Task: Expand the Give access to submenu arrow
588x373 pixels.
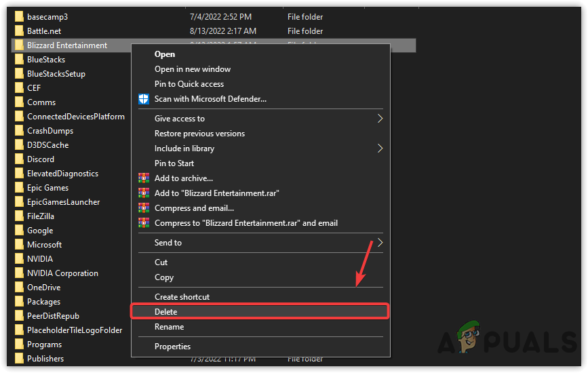Action: point(380,119)
